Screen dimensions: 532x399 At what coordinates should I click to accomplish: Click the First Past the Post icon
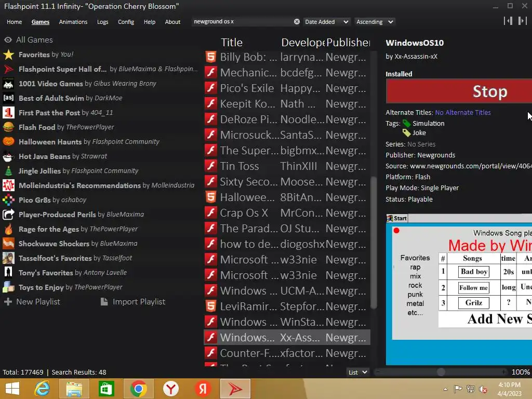pos(8,113)
